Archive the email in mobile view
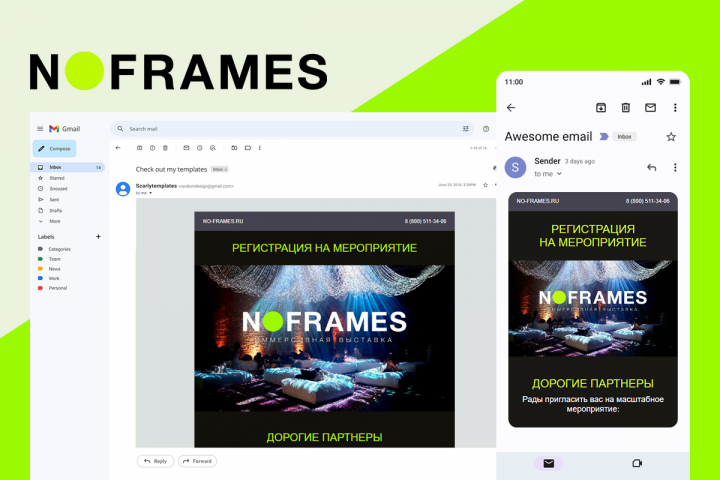Screen dimensions: 720x480 (x=601, y=107)
